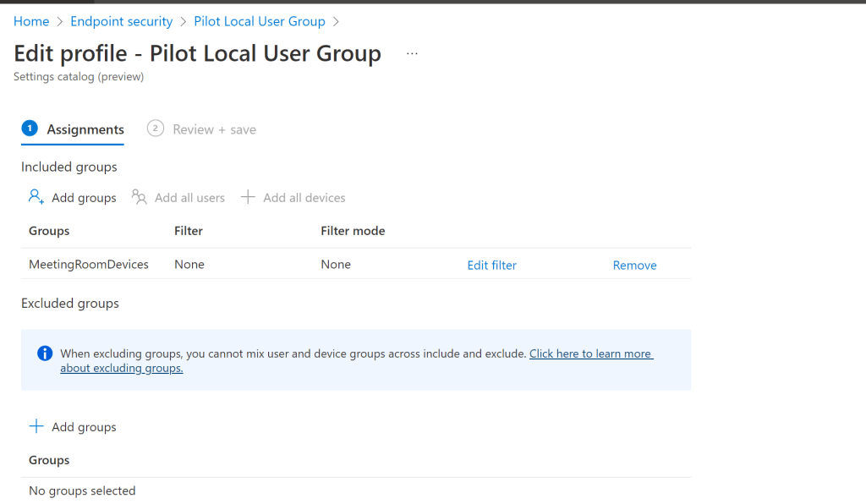The width and height of the screenshot is (866, 504).
Task: Click the info icon in exclusion notice
Action: point(45,353)
